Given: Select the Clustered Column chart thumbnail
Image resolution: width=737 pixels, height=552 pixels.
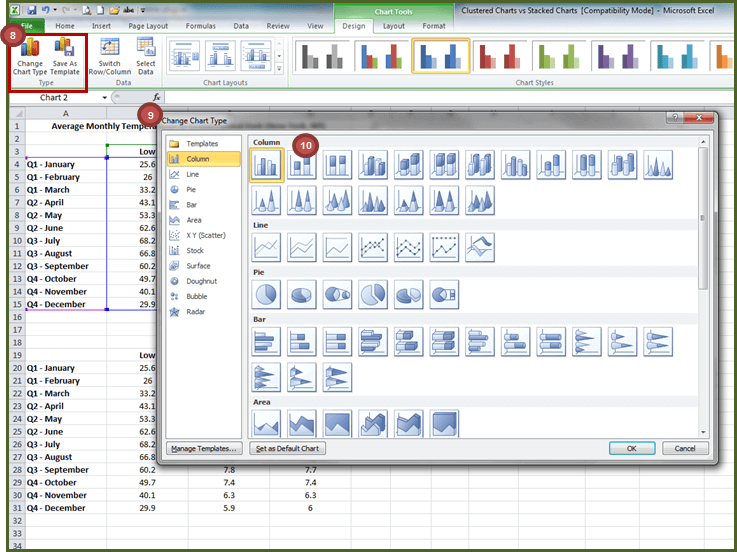Looking at the screenshot, I should [267, 165].
